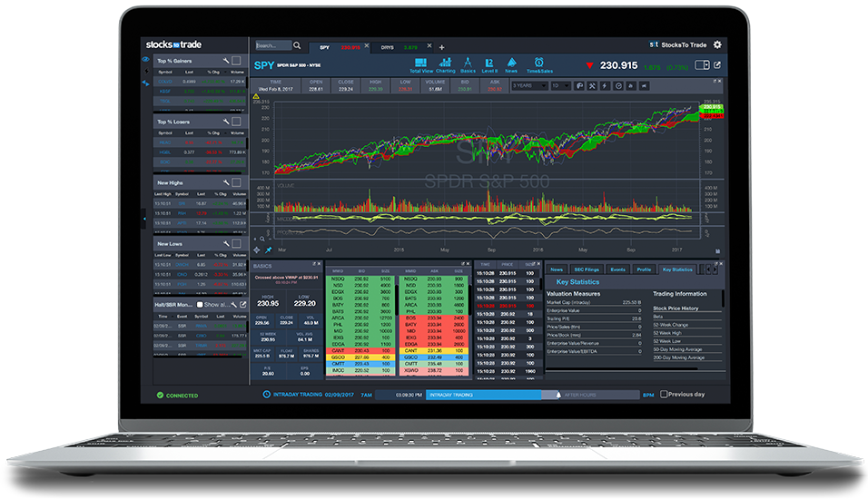Image resolution: width=868 pixels, height=499 pixels.
Task: Toggle the eye visibility icon in sidebar
Action: pos(145,60)
